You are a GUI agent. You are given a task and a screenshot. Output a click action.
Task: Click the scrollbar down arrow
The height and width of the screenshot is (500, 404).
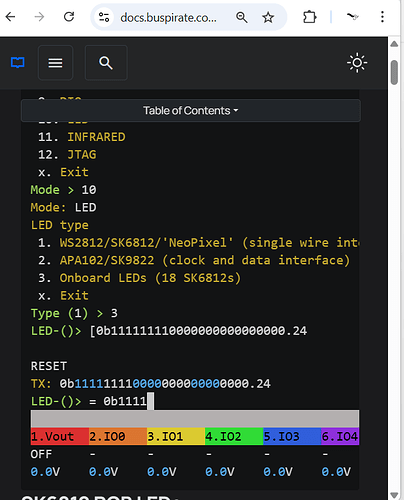394,495
